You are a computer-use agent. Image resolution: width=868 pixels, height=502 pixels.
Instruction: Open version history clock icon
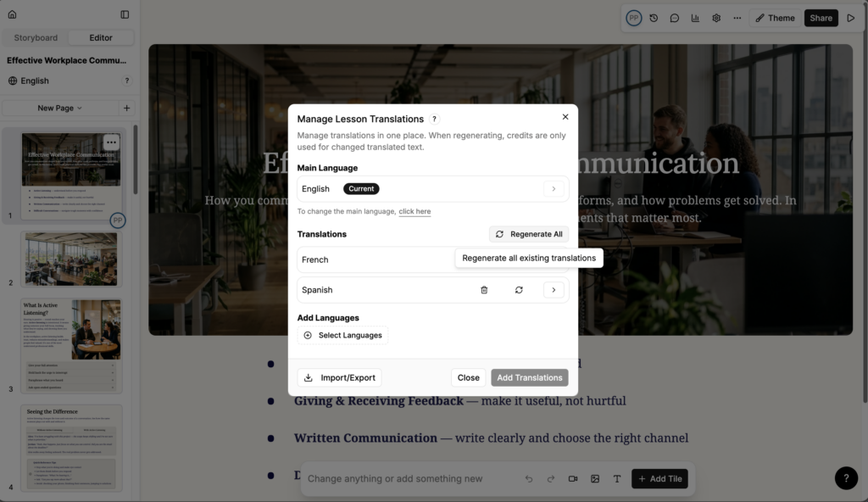point(654,18)
